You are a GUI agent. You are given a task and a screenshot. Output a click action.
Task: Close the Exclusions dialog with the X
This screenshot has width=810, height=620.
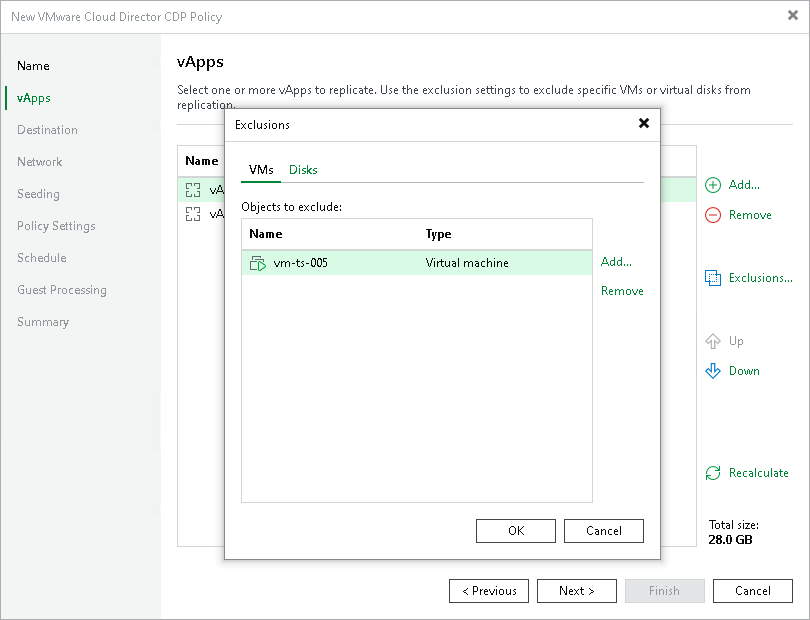[x=644, y=123]
